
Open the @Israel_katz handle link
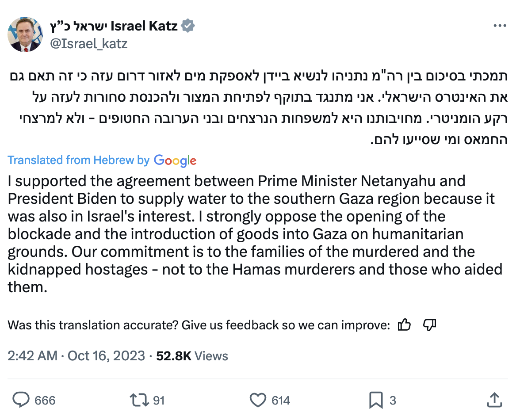click(89, 43)
